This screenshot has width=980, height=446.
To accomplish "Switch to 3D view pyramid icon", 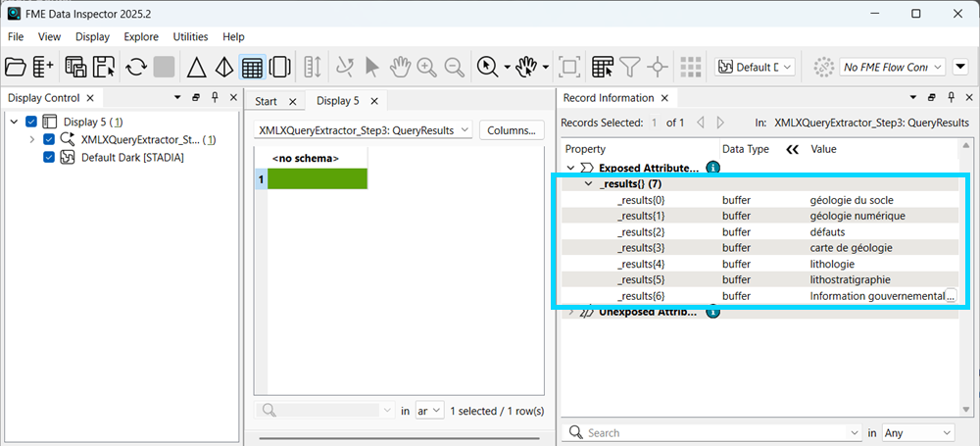I will pos(223,67).
